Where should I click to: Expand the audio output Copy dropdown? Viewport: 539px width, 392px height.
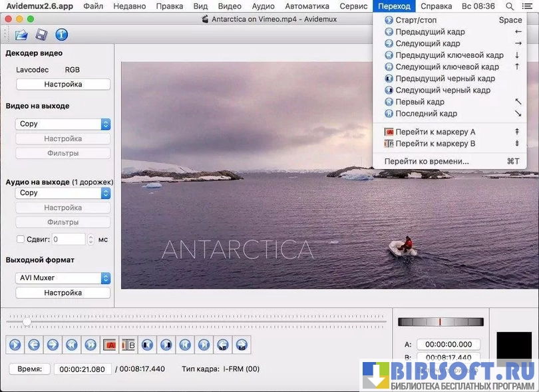coord(63,193)
